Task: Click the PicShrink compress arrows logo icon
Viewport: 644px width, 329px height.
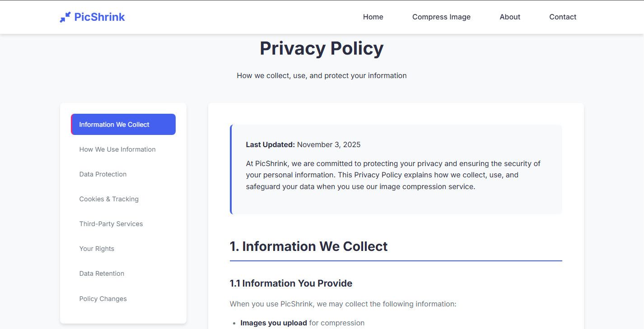Action: tap(65, 17)
